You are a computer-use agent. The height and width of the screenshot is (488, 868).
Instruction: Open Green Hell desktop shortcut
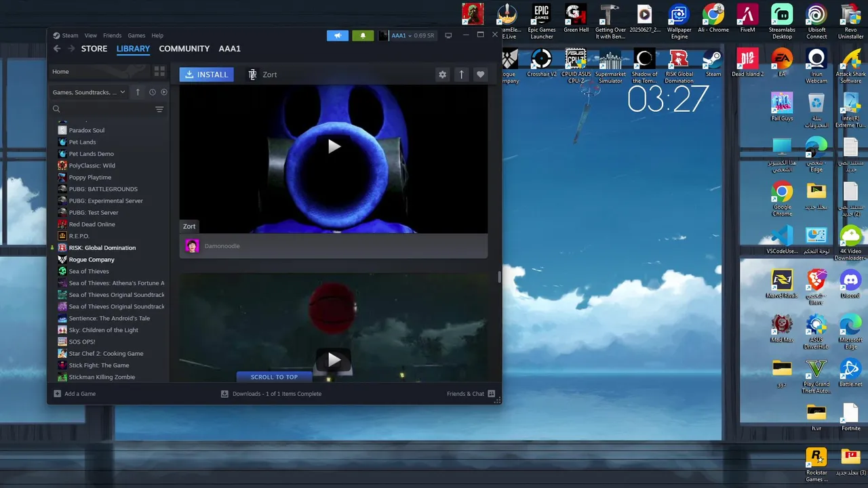pos(576,20)
